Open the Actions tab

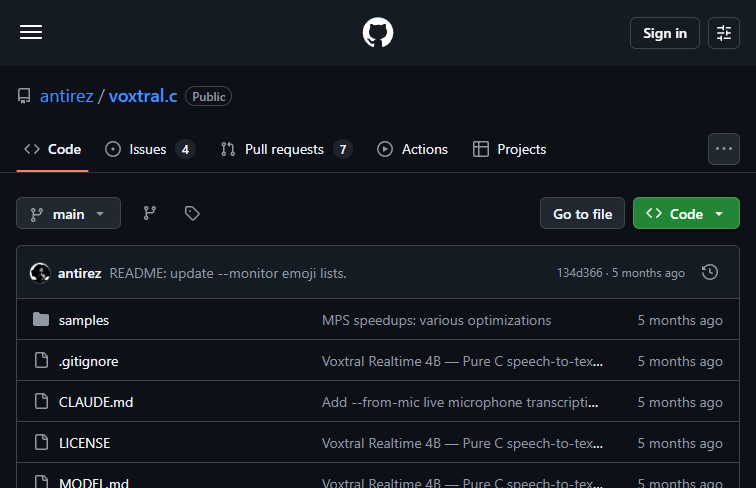[x=412, y=149]
